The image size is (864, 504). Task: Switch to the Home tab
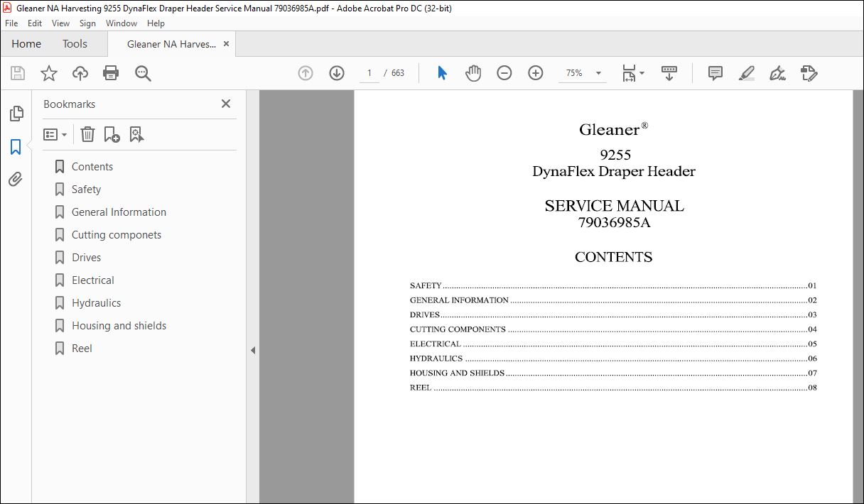click(x=26, y=44)
